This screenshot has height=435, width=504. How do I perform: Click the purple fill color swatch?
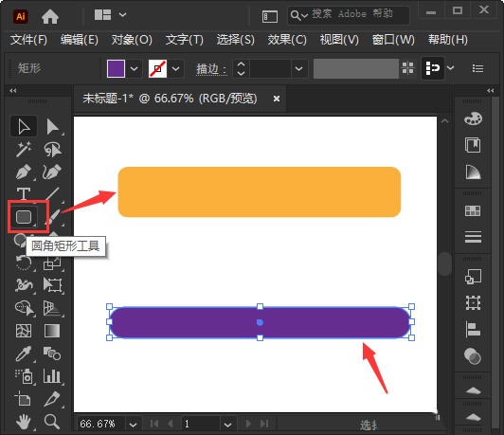coord(116,68)
